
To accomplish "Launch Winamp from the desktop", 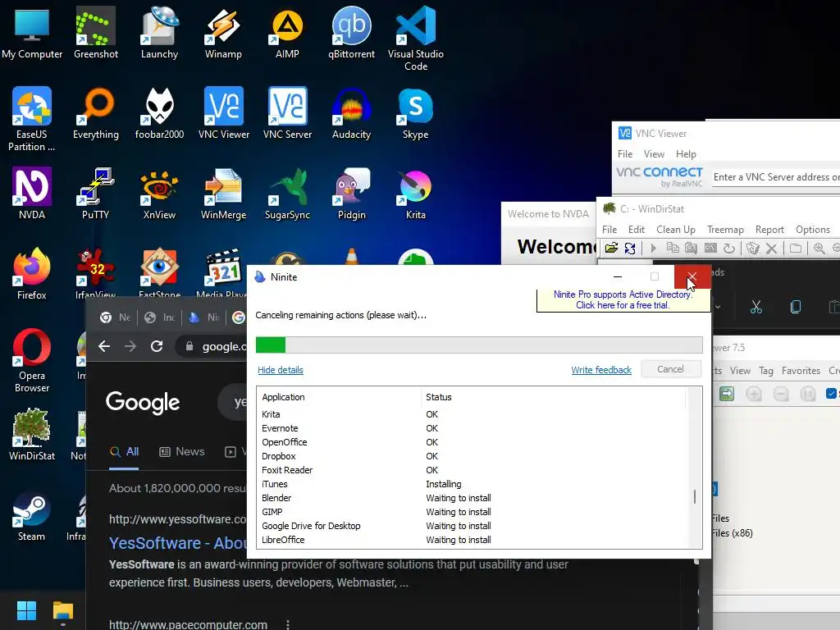I will point(223,33).
